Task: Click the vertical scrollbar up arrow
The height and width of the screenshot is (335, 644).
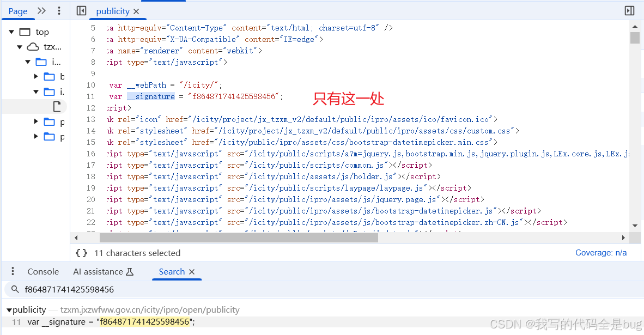Action: 635,27
